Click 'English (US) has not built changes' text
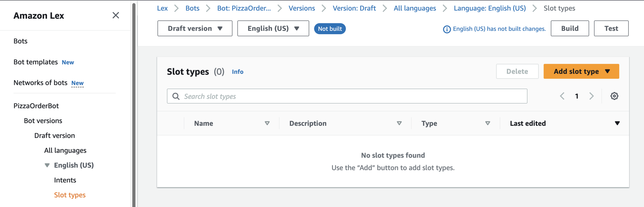 coord(499,29)
